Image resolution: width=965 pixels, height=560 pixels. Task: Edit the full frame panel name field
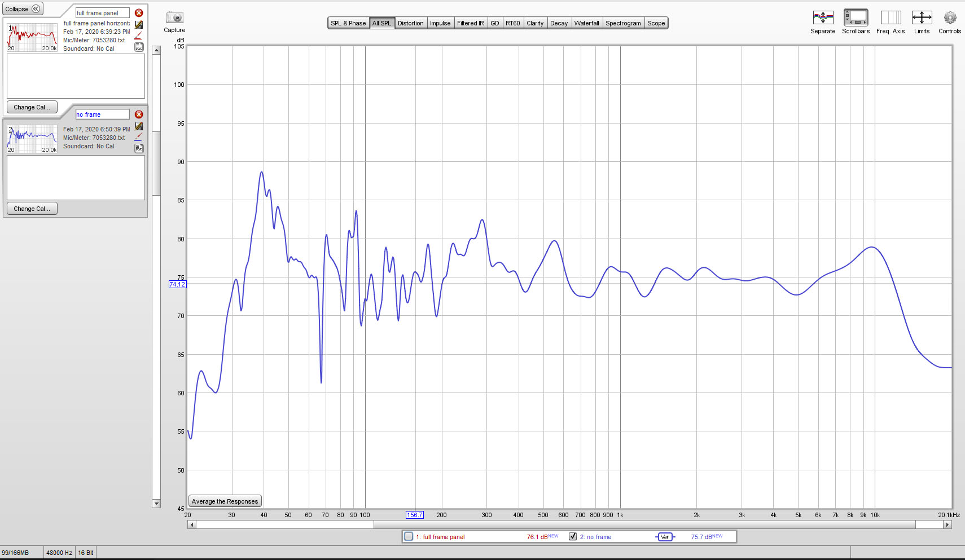coord(103,13)
